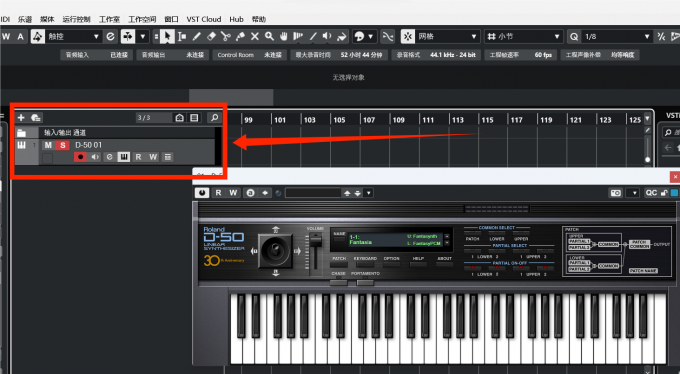Click the A/B compare icon in plugin header
Viewport: 680px width, 374px height.
pos(250,193)
